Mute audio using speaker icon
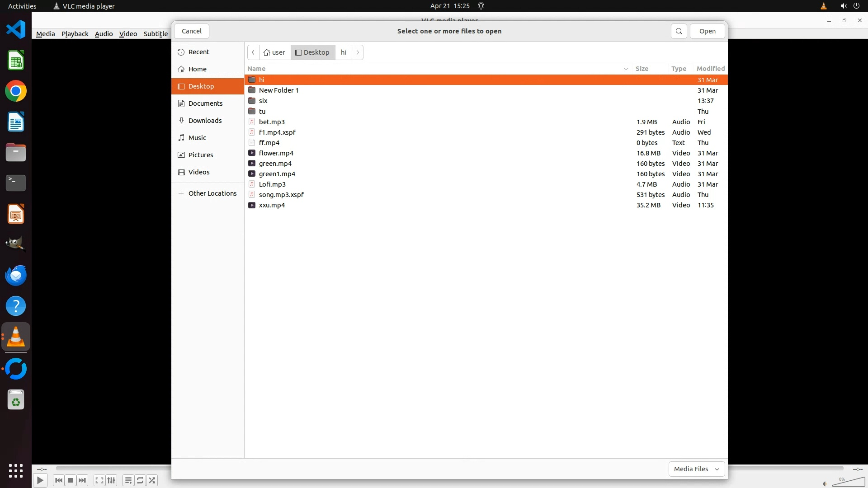The height and width of the screenshot is (488, 868). tap(825, 483)
